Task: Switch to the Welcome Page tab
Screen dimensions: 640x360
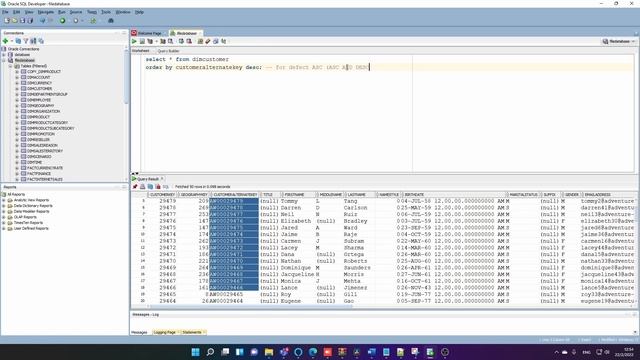Action: tap(149, 33)
